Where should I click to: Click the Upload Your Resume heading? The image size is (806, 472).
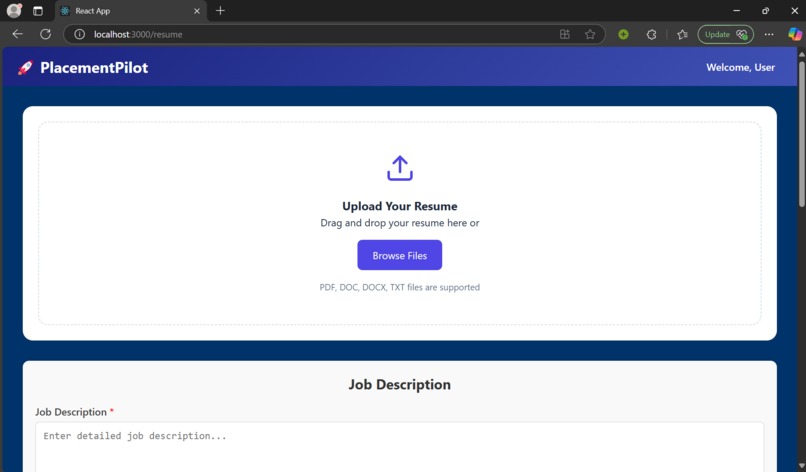pyautogui.click(x=399, y=206)
